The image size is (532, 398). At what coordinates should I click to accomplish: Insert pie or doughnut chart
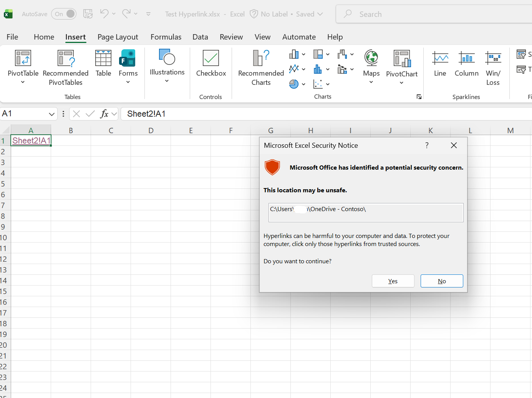[297, 84]
